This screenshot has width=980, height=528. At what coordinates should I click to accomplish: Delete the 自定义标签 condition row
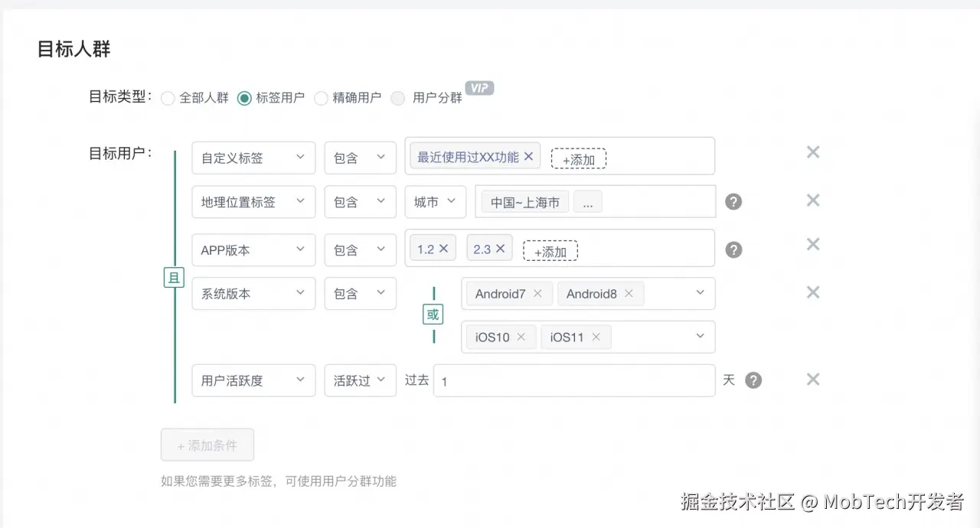pos(813,152)
